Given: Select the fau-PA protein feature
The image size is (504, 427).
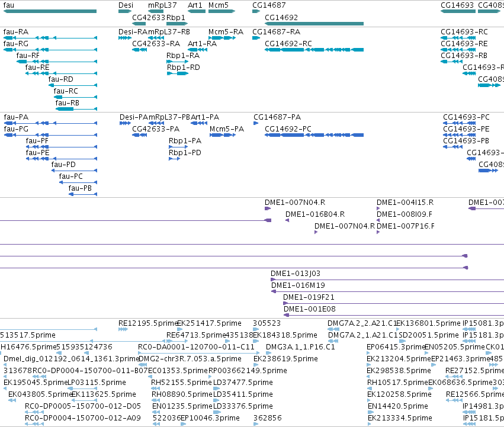Looking at the screenshot, I should point(50,123).
